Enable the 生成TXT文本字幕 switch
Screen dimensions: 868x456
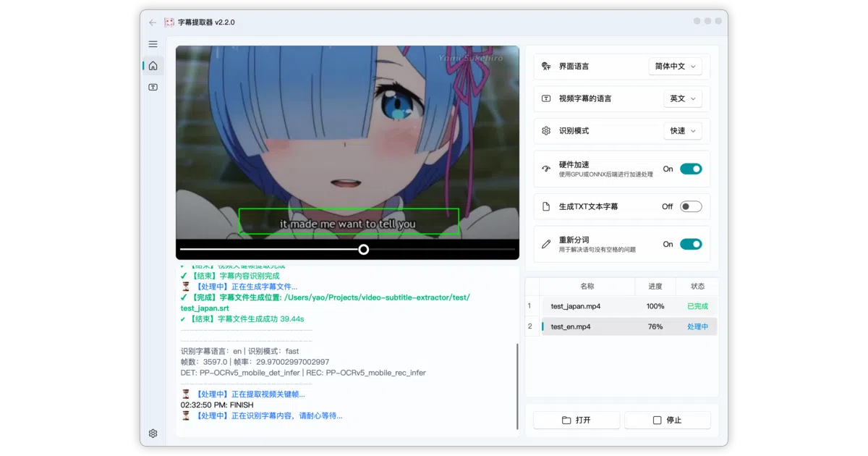[x=691, y=206]
